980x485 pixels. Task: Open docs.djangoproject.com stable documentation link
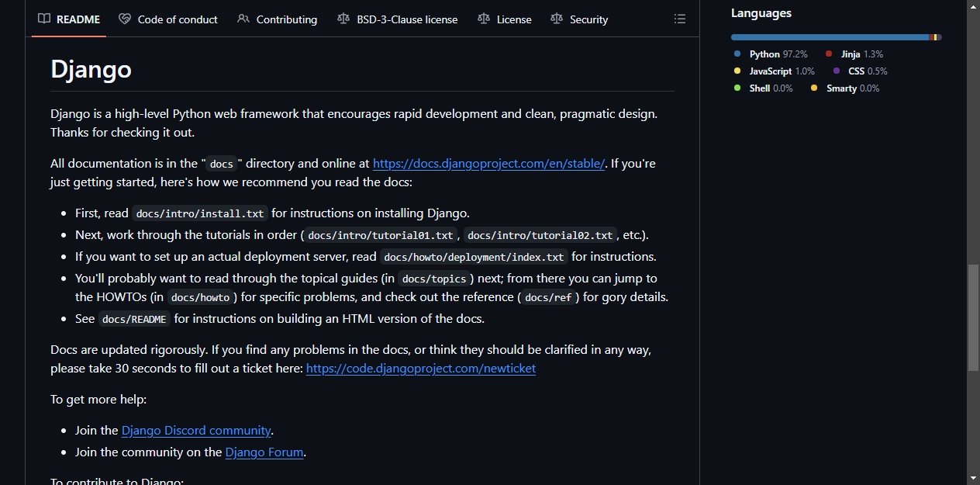click(x=488, y=164)
